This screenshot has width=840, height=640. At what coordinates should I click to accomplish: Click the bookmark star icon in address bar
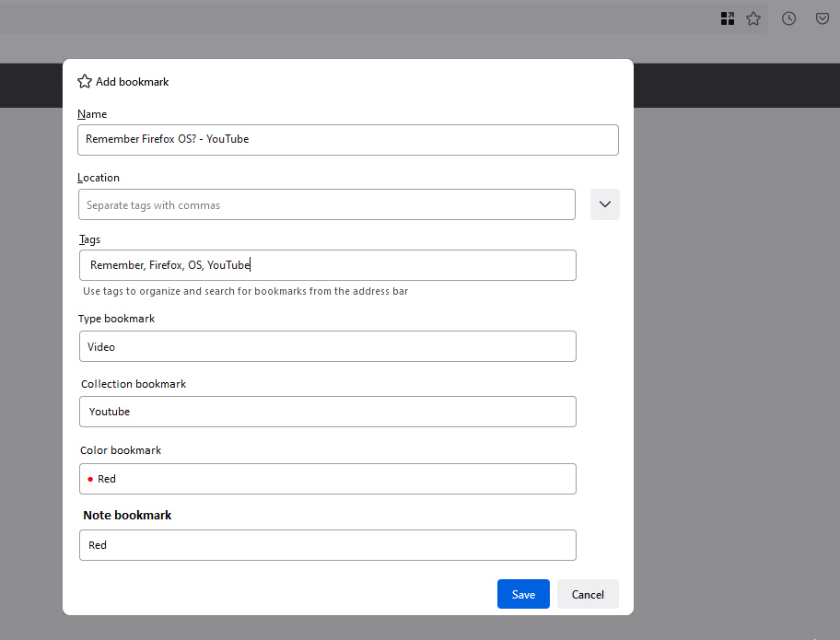tap(753, 18)
